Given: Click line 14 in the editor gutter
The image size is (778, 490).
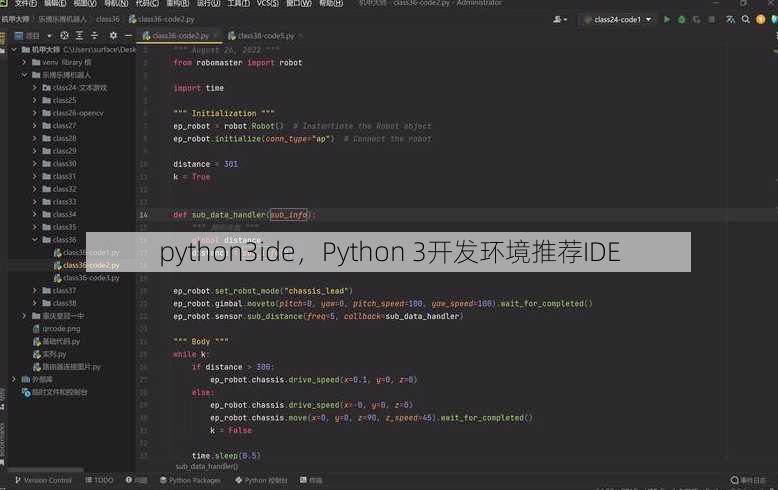Looking at the screenshot, I should coord(143,215).
